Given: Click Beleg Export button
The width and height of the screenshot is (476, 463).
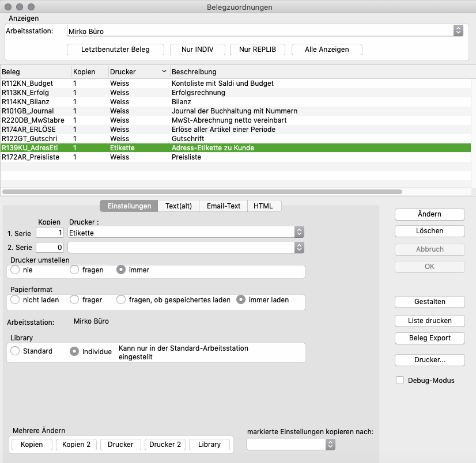Looking at the screenshot, I should pyautogui.click(x=429, y=338).
